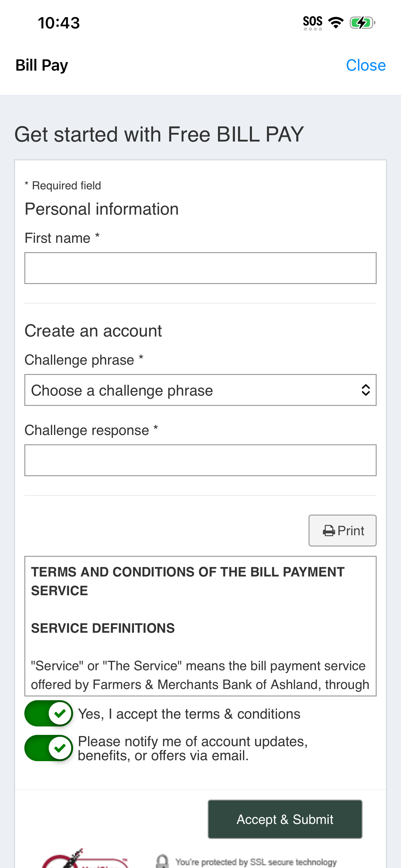Tap the printer icon on Print button
Screen dimensions: 401x868
[x=329, y=531]
